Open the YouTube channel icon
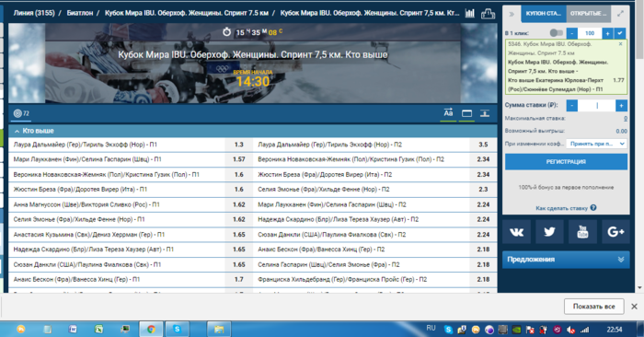This screenshot has height=337, width=644. [x=582, y=232]
